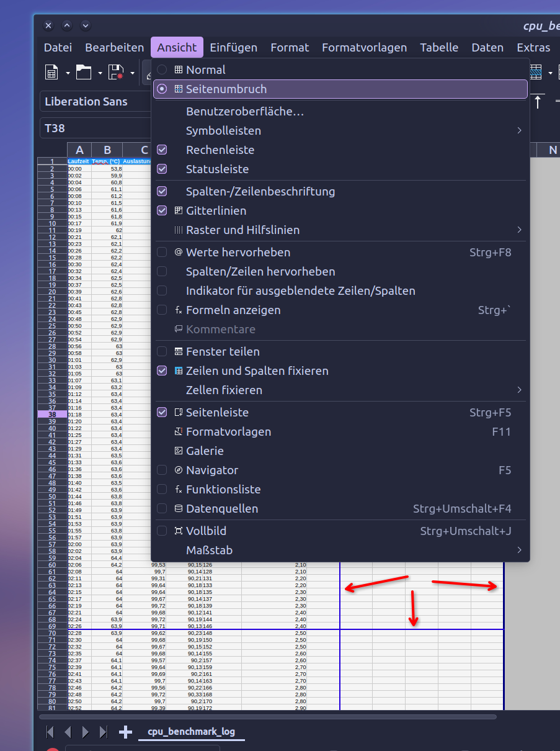
Task: Enable Indikator für ausgeblendete Zeilen/Spalten
Action: 340,291
